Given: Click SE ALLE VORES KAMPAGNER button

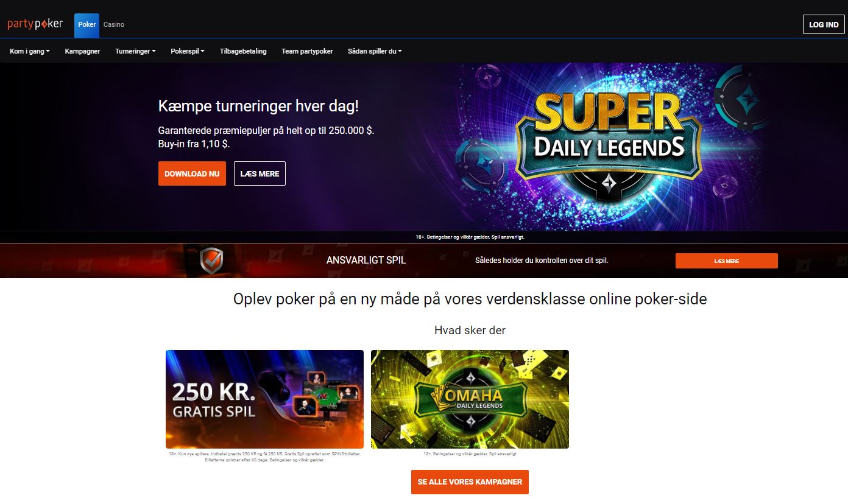Looking at the screenshot, I should 470,481.
